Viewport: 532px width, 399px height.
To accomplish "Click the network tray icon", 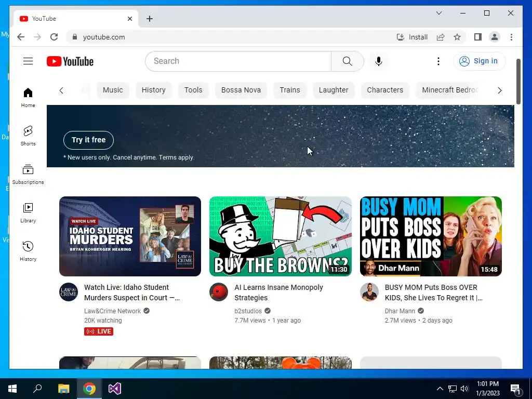I will point(453,389).
